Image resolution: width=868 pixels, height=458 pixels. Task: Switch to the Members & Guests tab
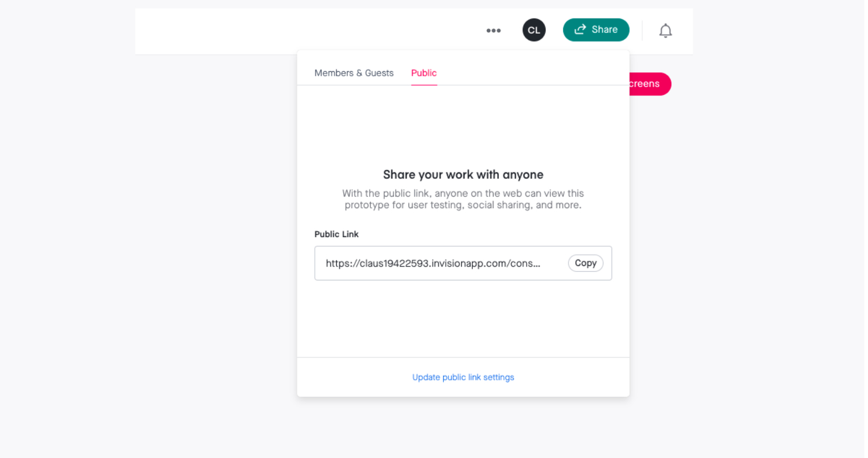tap(354, 73)
